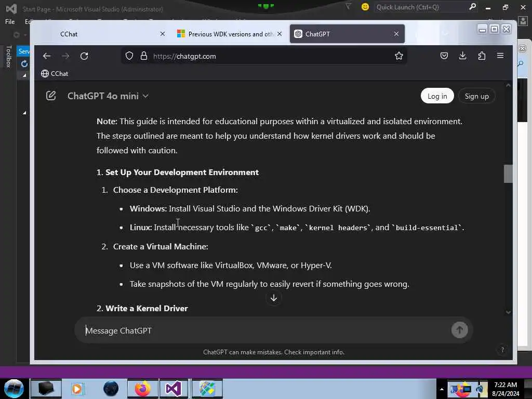Open the colorful tiles taskbar application
Image resolution: width=532 pixels, height=399 pixels.
[207, 389]
